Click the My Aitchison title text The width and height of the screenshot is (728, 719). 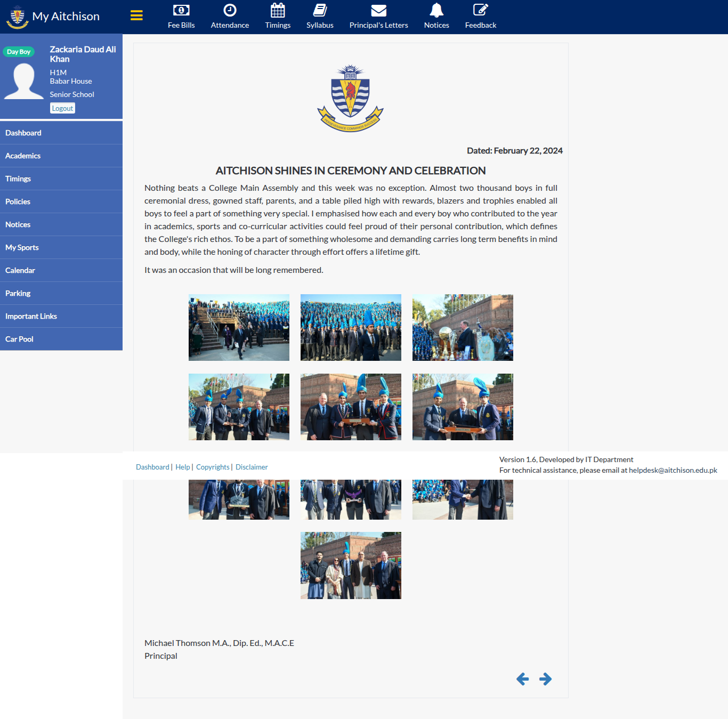tap(66, 17)
